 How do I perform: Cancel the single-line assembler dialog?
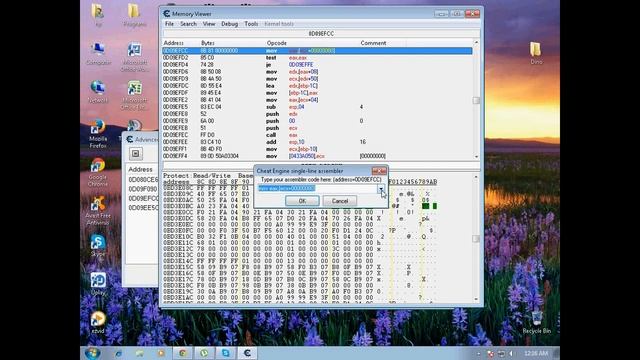(340, 201)
